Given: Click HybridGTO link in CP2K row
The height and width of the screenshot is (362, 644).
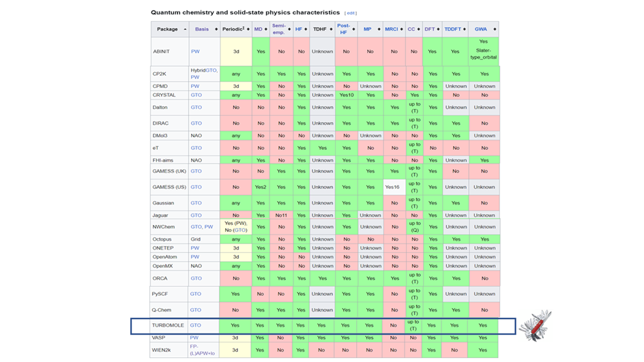Looking at the screenshot, I should [203, 70].
